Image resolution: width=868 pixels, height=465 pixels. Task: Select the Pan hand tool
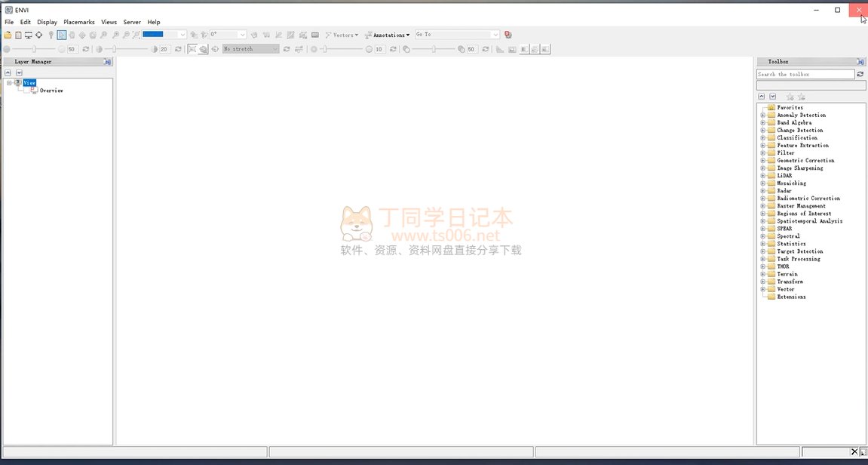click(x=72, y=35)
